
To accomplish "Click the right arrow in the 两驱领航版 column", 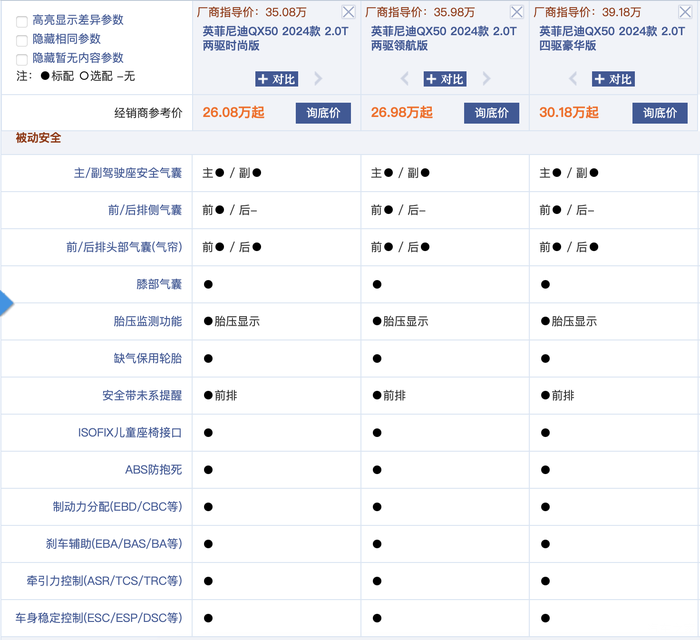I will point(486,79).
